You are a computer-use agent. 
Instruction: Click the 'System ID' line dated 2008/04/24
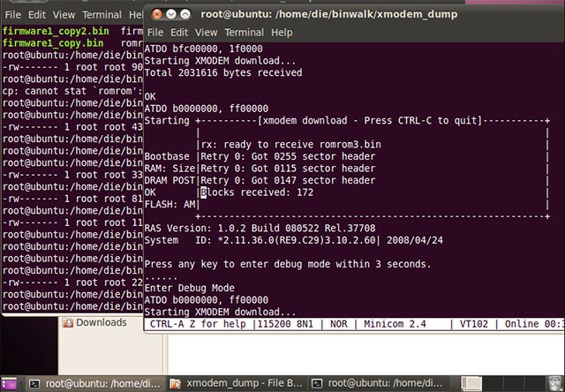(294, 240)
